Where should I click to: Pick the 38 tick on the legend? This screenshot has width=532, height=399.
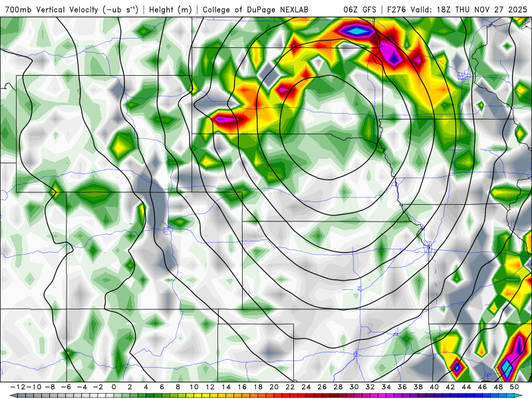pyautogui.click(x=418, y=387)
